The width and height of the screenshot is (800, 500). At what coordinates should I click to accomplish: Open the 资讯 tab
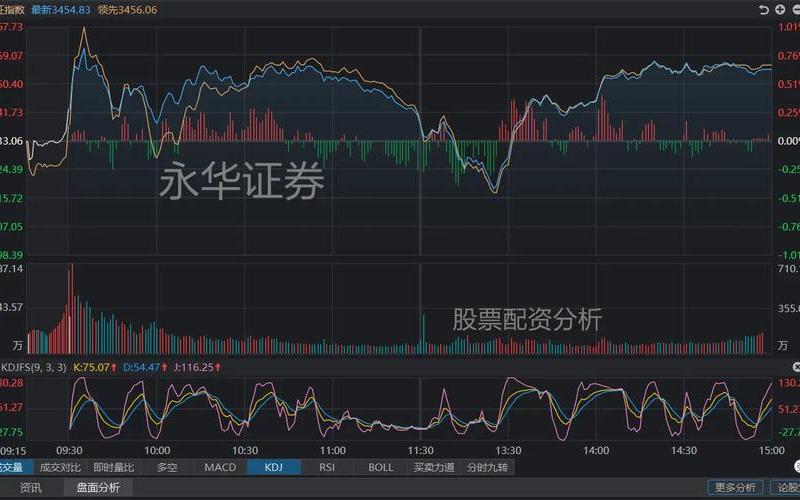31,488
